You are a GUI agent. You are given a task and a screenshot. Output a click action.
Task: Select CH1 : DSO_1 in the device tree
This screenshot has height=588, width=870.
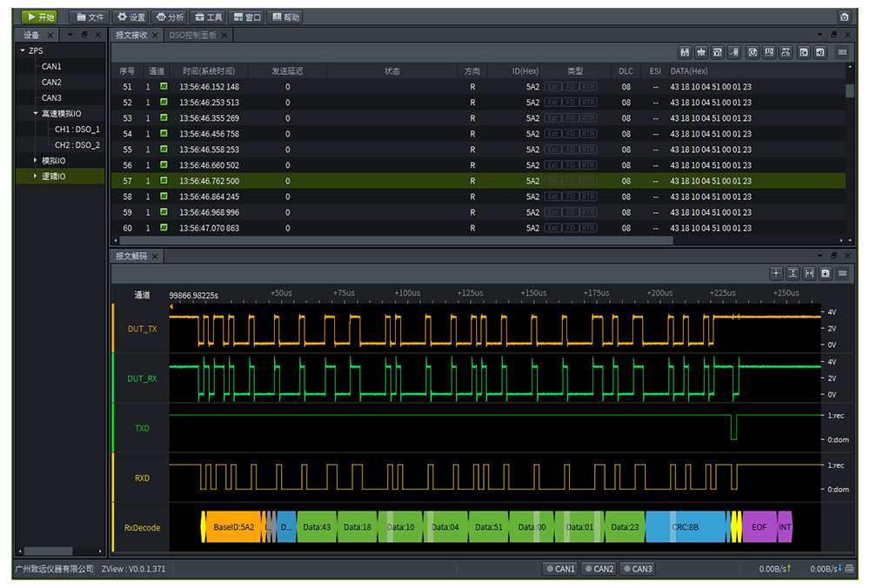77,130
